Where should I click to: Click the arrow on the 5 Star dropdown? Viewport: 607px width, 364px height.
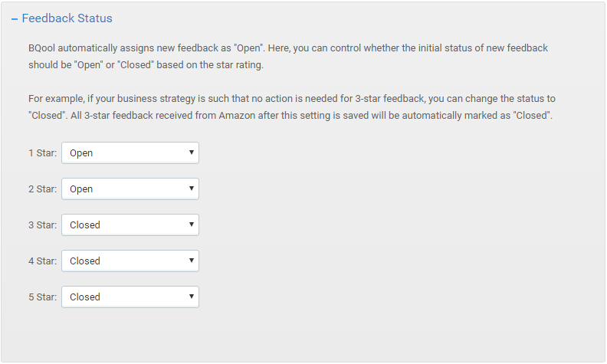[x=192, y=297]
